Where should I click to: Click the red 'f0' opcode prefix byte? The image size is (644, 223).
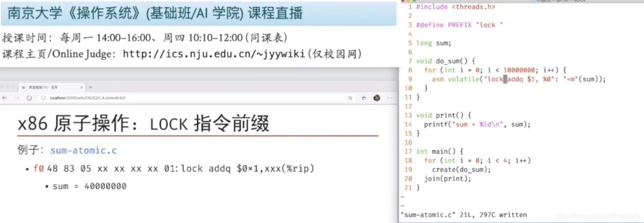[38, 168]
